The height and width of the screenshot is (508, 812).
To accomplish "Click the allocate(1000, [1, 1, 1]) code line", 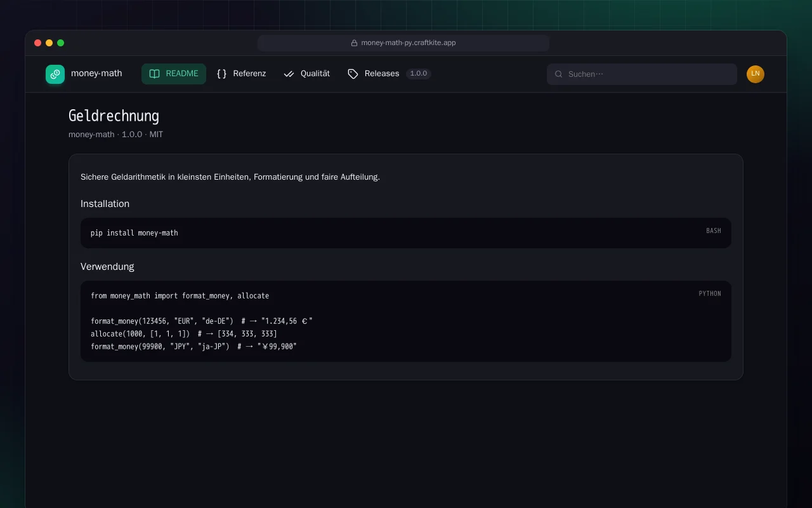I will coord(184,334).
